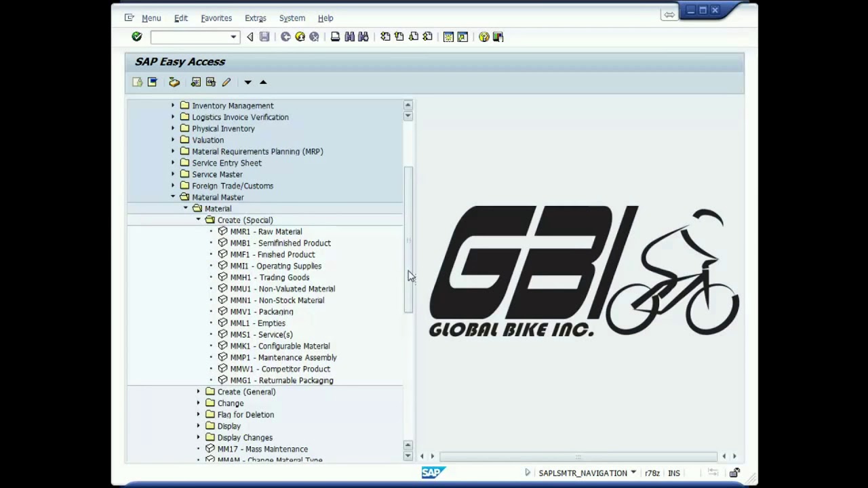
Task: Click the horizontal scrollbar under the image
Action: coord(578,456)
